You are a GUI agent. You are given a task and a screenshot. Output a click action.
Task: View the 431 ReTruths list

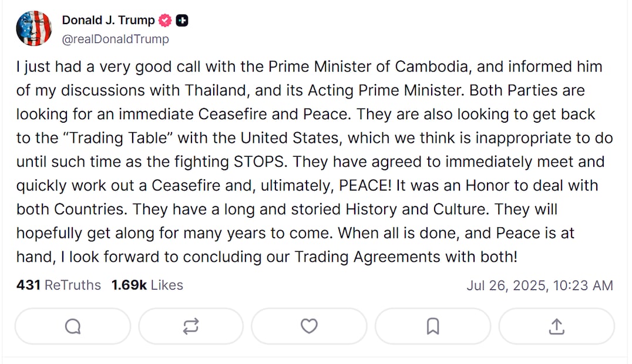coord(59,285)
